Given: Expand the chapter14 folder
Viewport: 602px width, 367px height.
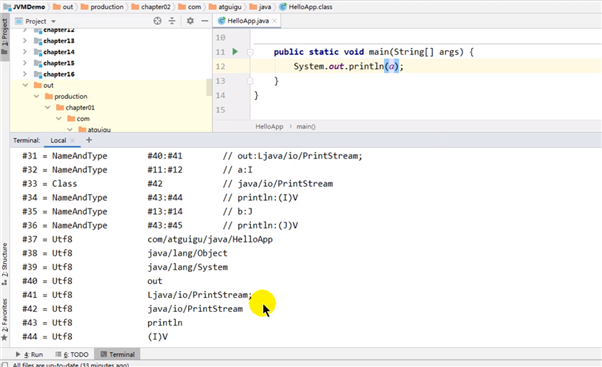Looking at the screenshot, I should [x=25, y=52].
